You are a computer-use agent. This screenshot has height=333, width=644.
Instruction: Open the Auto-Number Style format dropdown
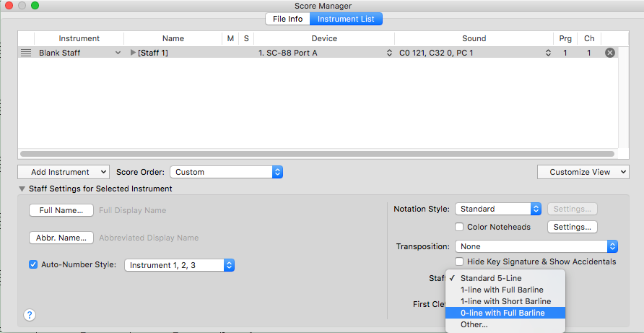[x=180, y=265]
